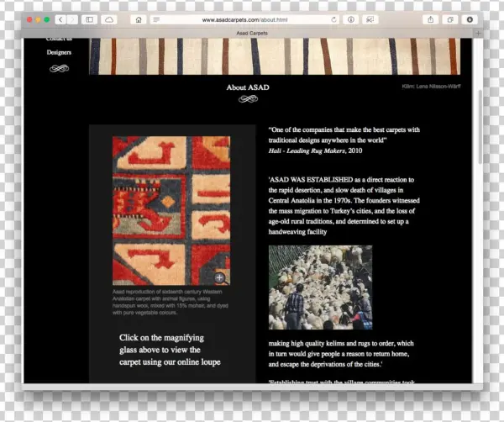Click the 'Click on the magnifying glass' instruction text
This screenshot has height=422, width=504.
point(170,350)
